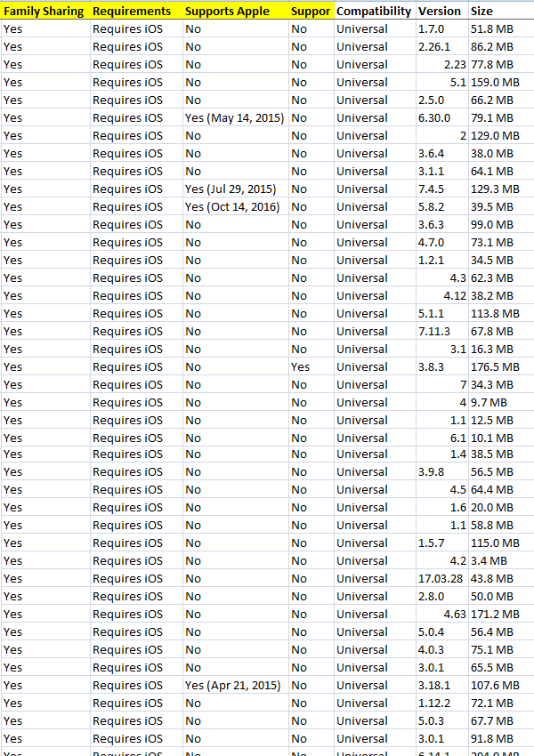Click the size cell 113.8 MB

click(x=501, y=313)
